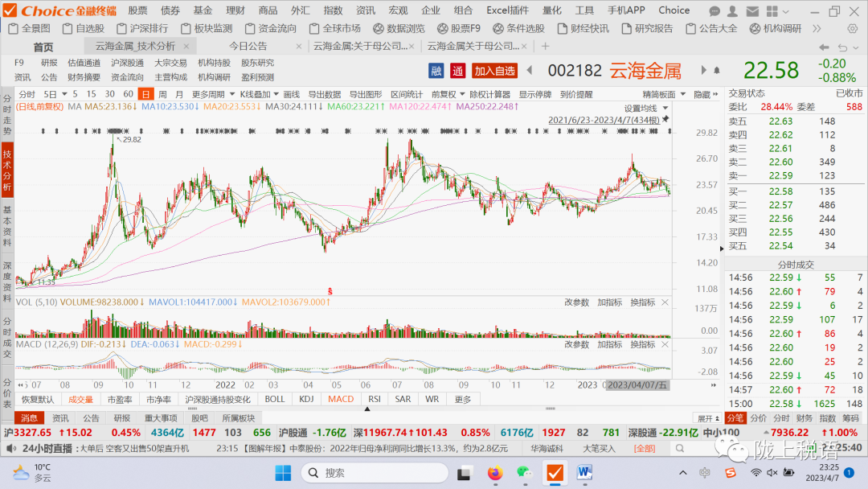Close the VOL indicator panel
868x489 pixels.
pyautogui.click(x=665, y=302)
